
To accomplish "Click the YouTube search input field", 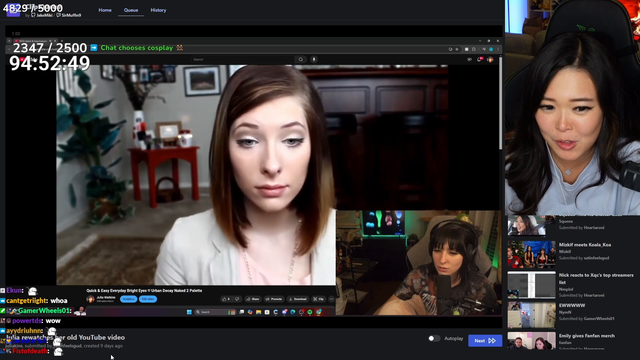I will (x=243, y=59).
